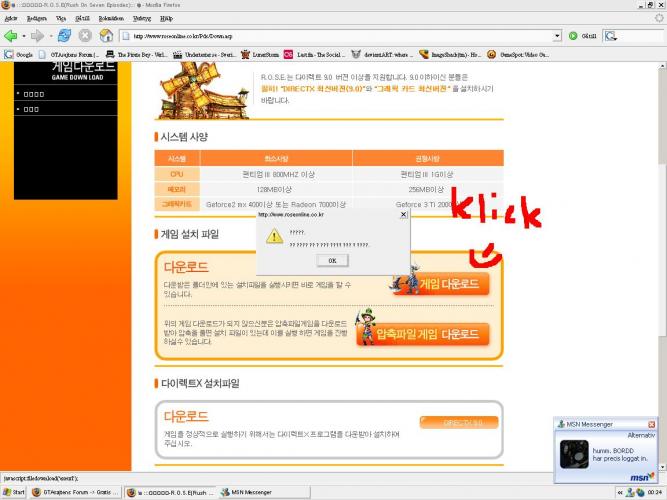Close the roseonline alert dialog
The width and height of the screenshot is (667, 500).
pyautogui.click(x=403, y=214)
